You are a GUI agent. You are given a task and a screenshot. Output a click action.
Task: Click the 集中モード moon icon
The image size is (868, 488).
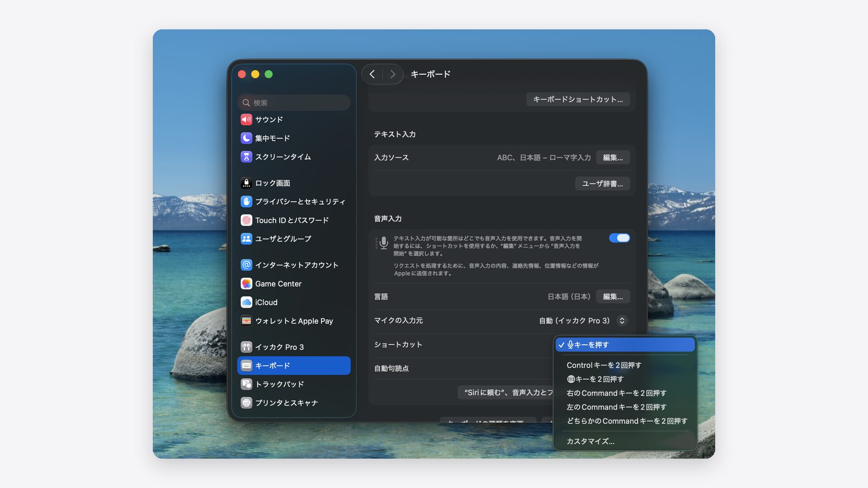point(246,138)
